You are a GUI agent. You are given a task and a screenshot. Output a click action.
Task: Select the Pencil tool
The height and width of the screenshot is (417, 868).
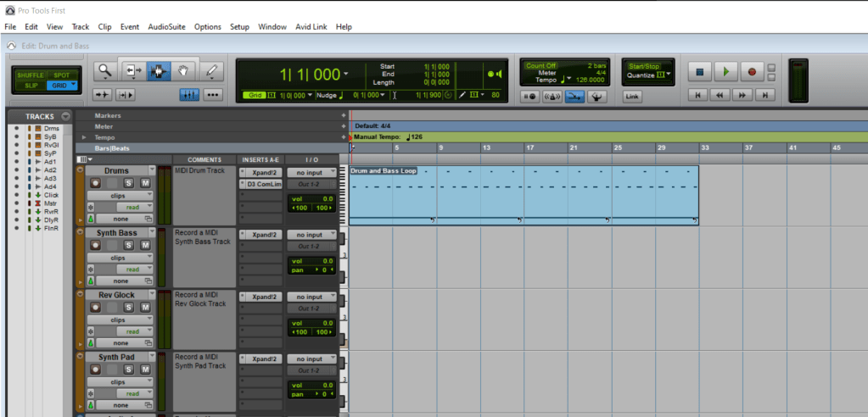click(212, 72)
